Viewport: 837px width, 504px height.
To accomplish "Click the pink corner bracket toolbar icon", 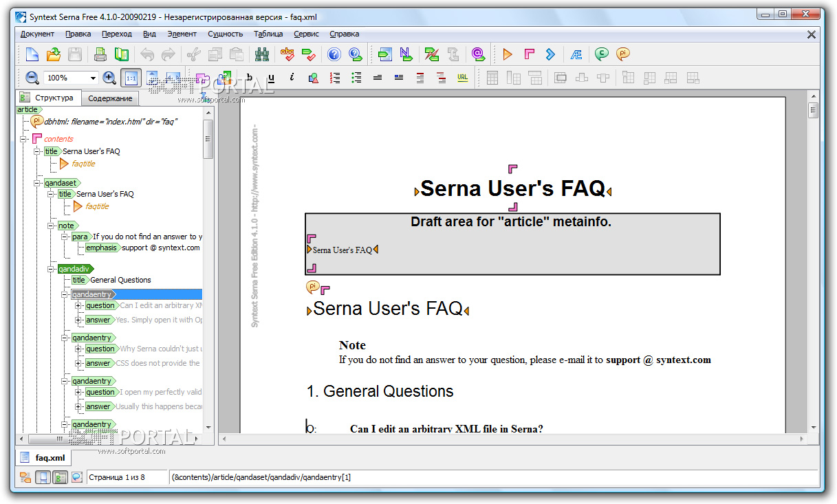I will (x=529, y=54).
